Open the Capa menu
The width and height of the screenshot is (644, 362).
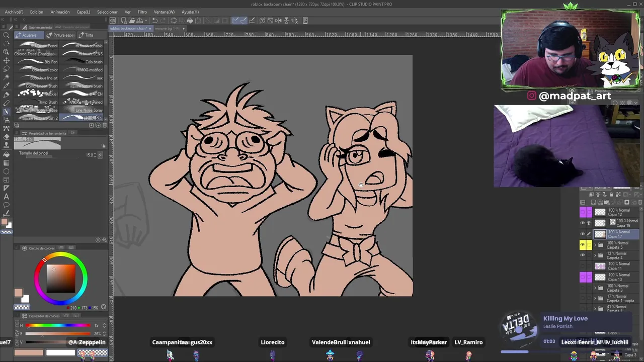[x=83, y=12]
